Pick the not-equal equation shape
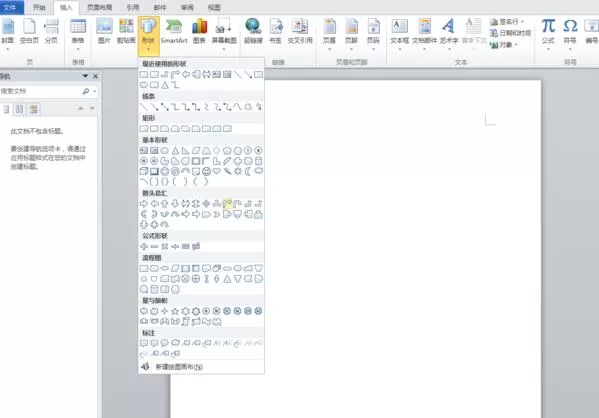Image resolution: width=599 pixels, height=418 pixels. 196,247
